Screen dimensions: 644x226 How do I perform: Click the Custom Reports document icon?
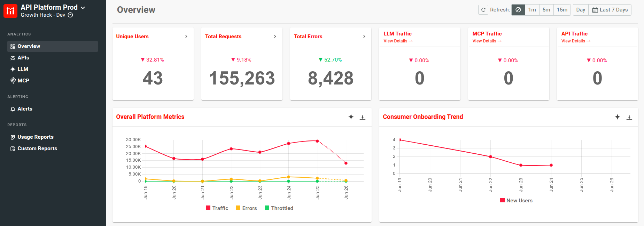tap(13, 149)
